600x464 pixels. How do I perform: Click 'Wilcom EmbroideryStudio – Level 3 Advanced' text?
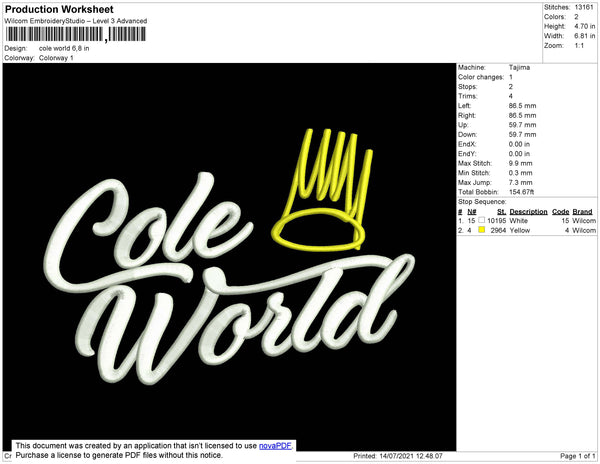pyautogui.click(x=76, y=21)
